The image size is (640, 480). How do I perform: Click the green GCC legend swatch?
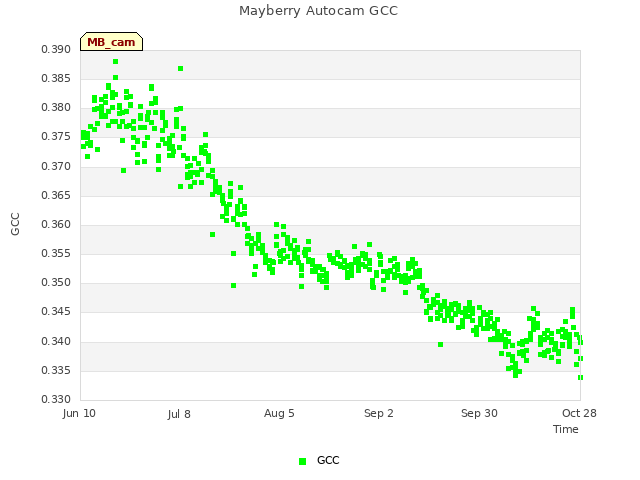pyautogui.click(x=302, y=461)
